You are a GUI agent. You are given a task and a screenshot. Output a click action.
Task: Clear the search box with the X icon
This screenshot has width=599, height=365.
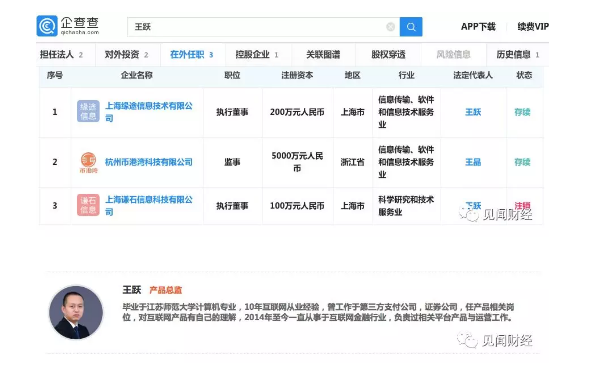390,27
